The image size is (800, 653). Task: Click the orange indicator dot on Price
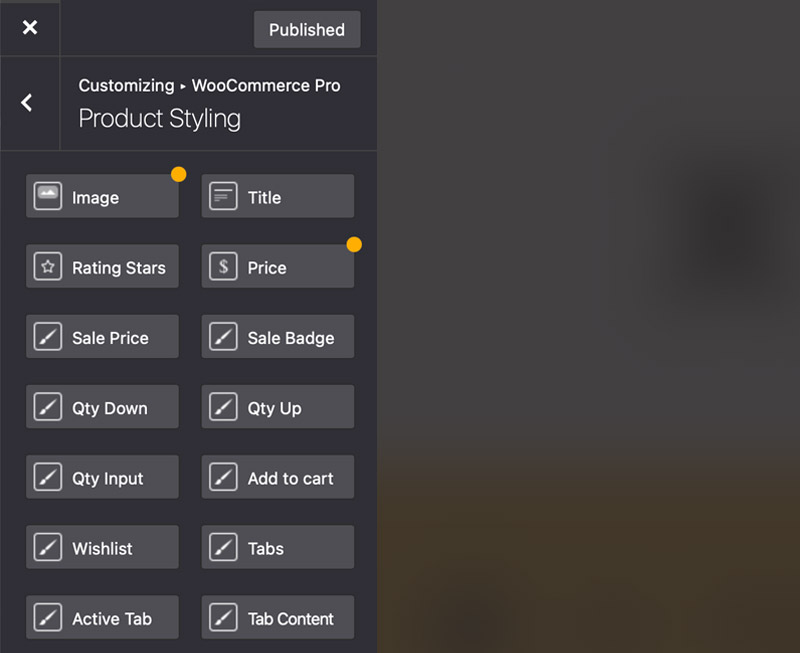coord(354,244)
